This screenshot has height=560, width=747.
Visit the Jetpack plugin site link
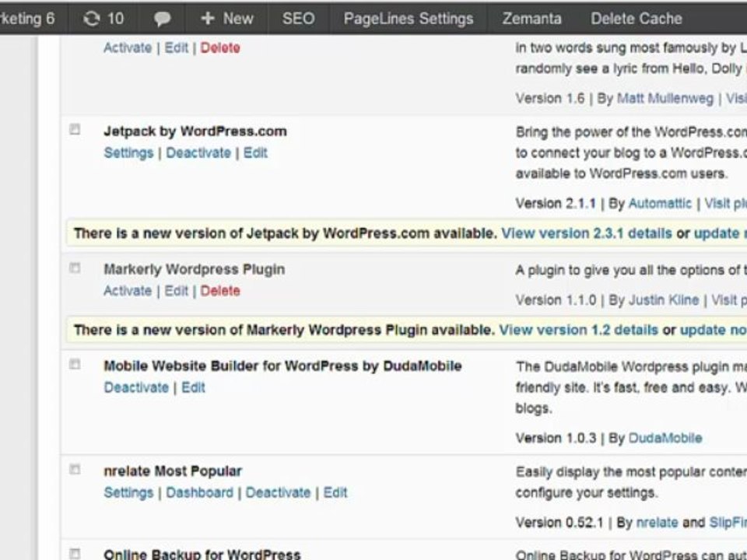pyautogui.click(x=725, y=203)
